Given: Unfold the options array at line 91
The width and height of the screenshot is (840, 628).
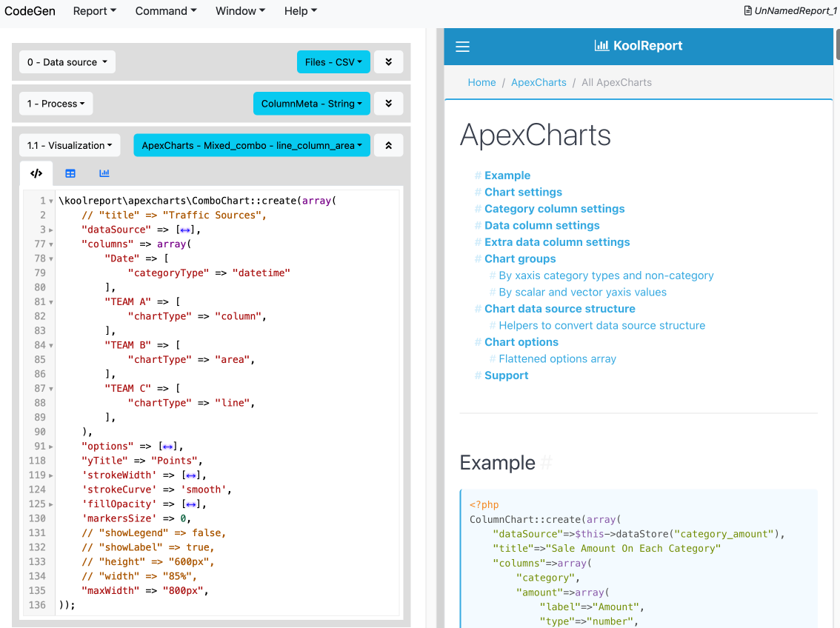Looking at the screenshot, I should coord(51,447).
